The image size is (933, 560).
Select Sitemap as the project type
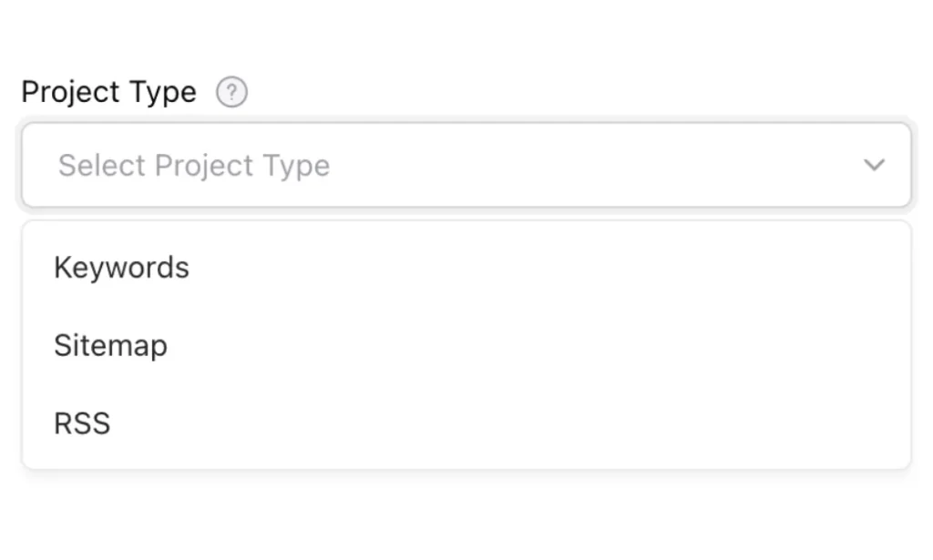pyautogui.click(x=466, y=345)
